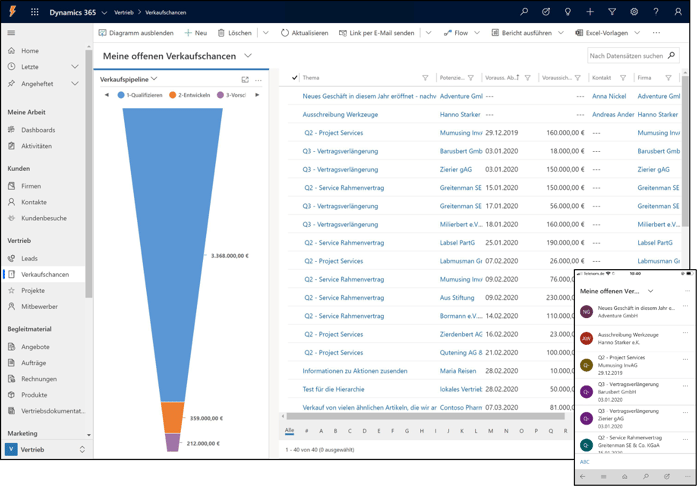
Task: Click horizontal scrollbar under the grid
Action: 425,416
